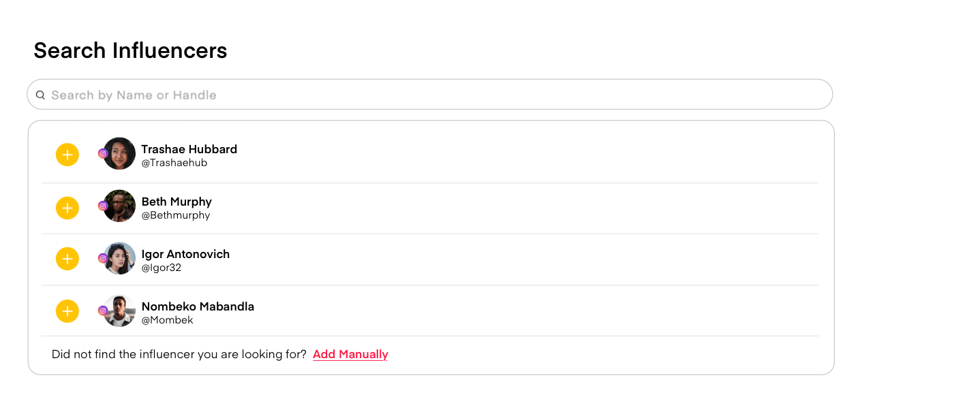Add Trashae Hubbard with yellow plus button
The height and width of the screenshot is (414, 980).
67,155
